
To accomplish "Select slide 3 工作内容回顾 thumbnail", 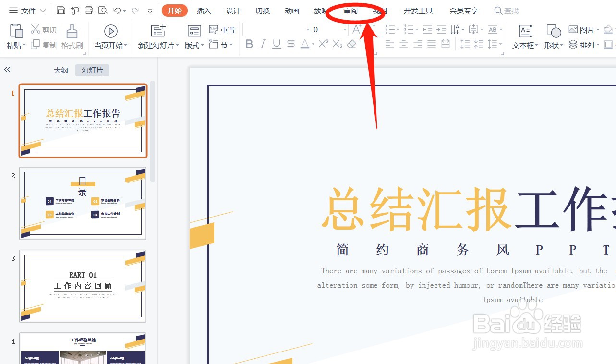I will (x=83, y=286).
